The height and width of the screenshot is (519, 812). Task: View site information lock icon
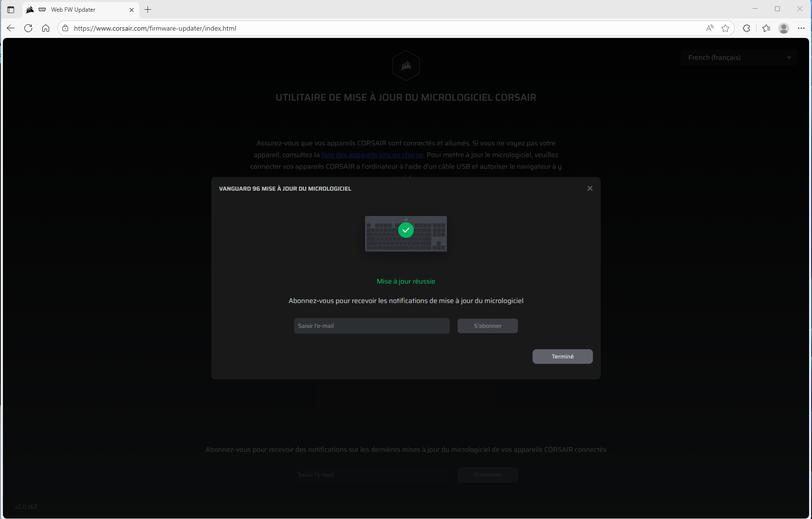point(65,28)
